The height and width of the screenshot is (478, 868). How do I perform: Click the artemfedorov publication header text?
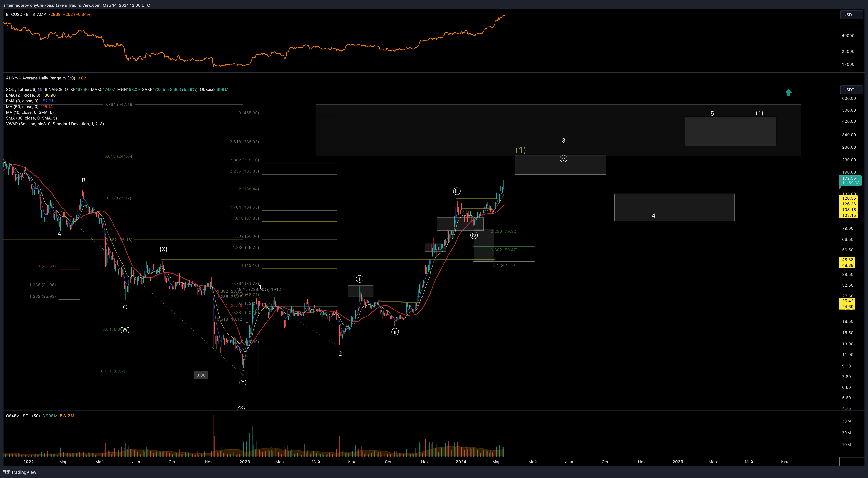pos(77,5)
